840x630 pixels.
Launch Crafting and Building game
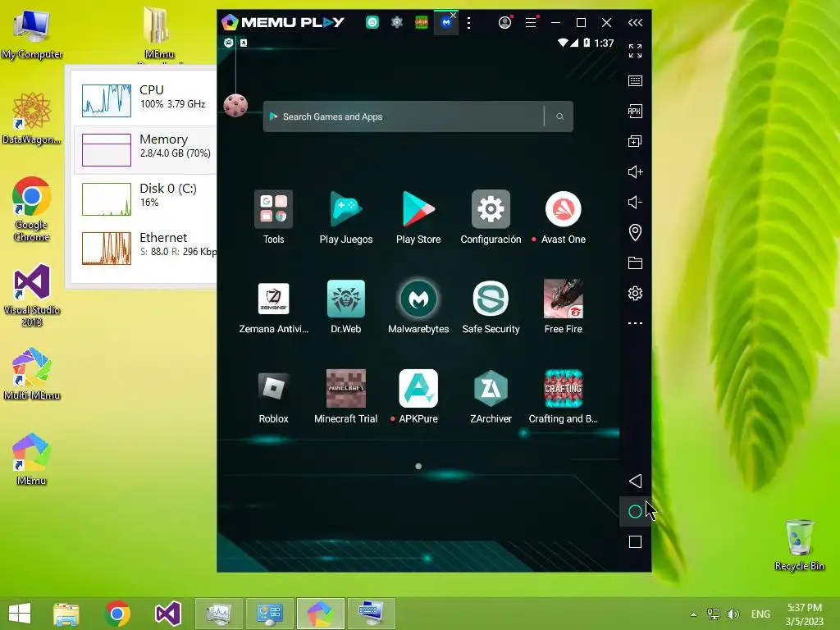563,388
